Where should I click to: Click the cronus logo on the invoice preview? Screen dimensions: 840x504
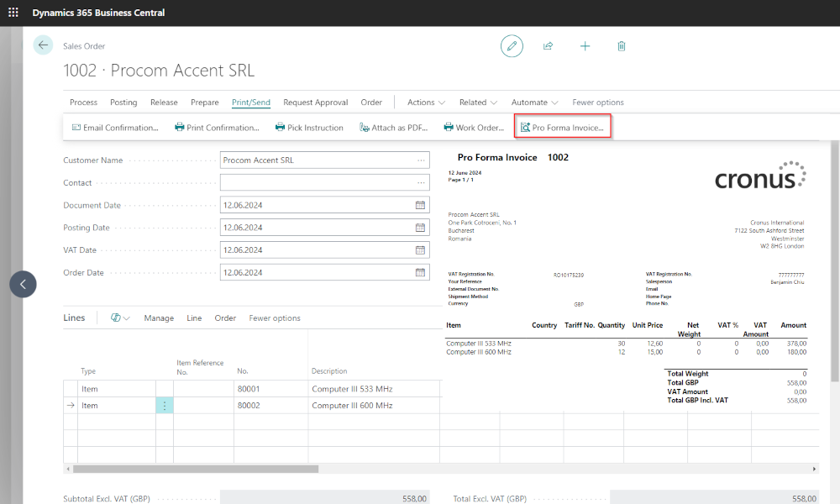tap(760, 176)
